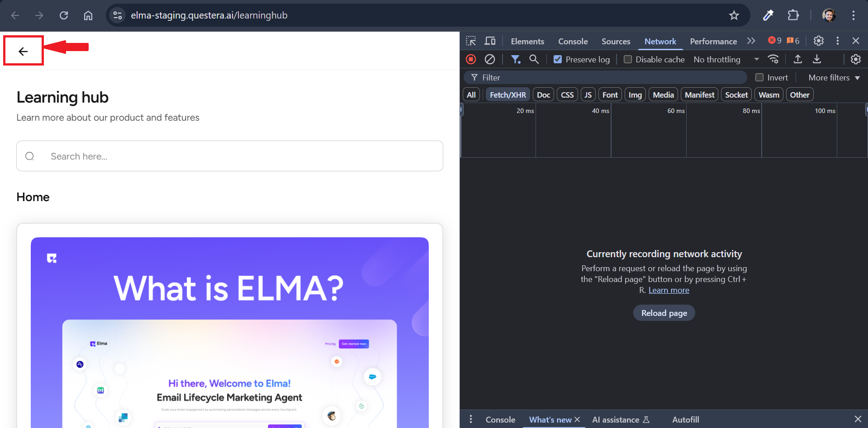Open the What is ELMA video thumbnail
The width and height of the screenshot is (868, 428).
tap(230, 332)
